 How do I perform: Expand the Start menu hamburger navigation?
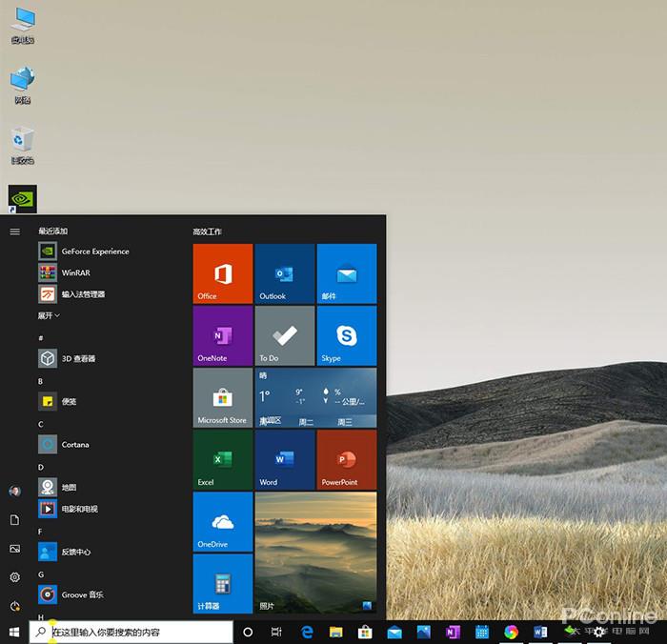[14, 231]
